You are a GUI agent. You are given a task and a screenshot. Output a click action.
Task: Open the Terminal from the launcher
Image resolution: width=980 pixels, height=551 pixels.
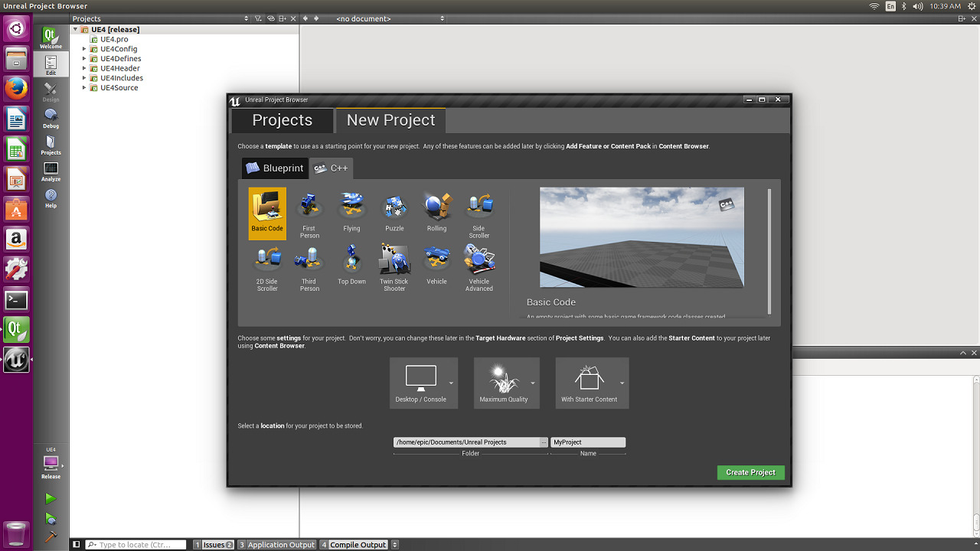click(16, 300)
